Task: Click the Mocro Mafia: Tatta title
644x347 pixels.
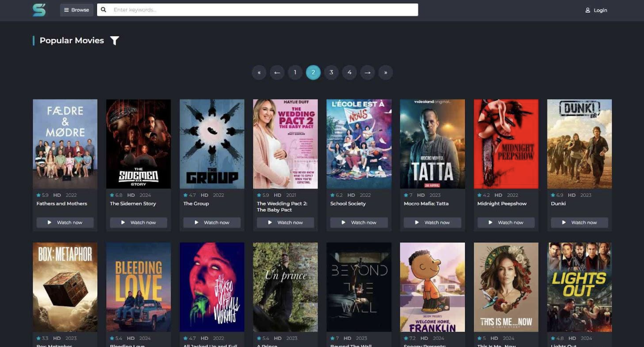Action: [x=426, y=203]
